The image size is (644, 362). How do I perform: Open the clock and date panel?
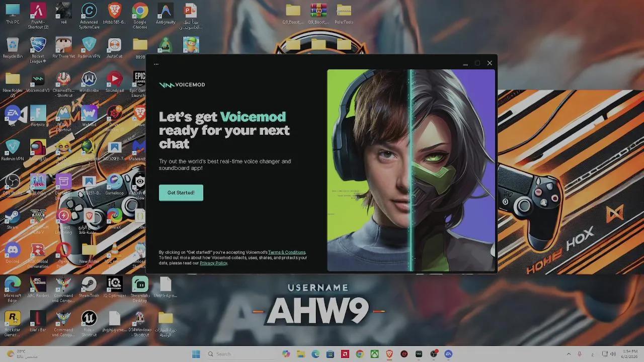click(630, 354)
